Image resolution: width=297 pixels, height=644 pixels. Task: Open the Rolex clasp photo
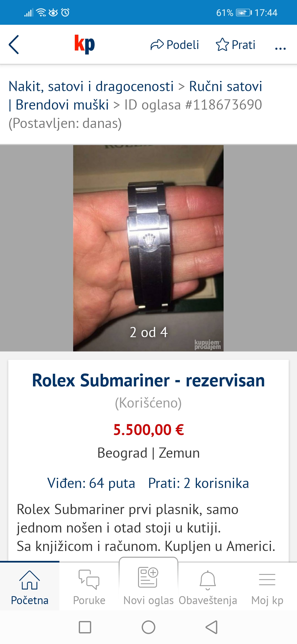(x=148, y=248)
